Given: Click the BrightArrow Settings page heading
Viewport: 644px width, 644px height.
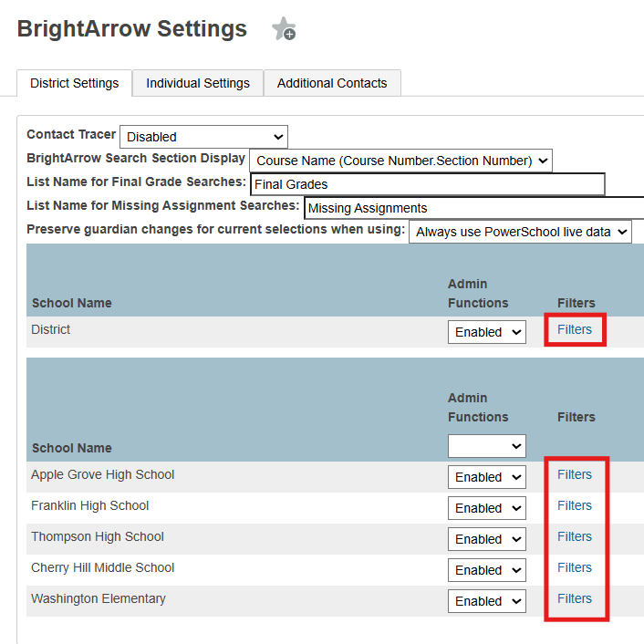Looking at the screenshot, I should 132,29.
